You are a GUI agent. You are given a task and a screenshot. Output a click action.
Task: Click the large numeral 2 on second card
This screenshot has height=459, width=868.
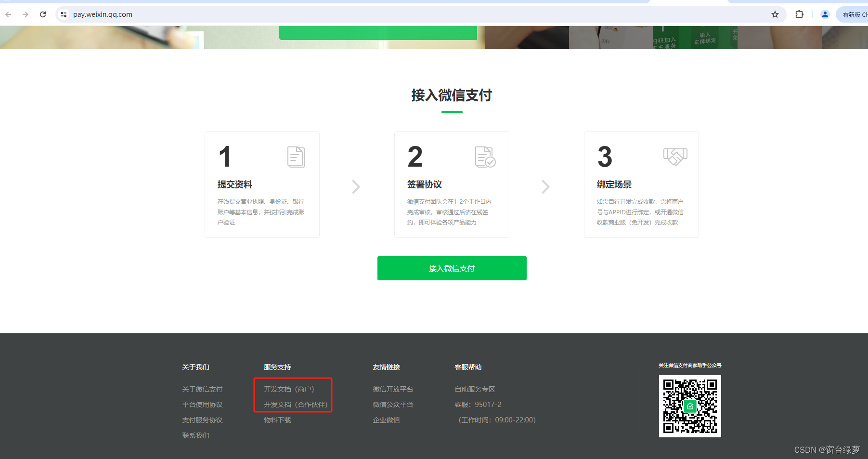[415, 157]
